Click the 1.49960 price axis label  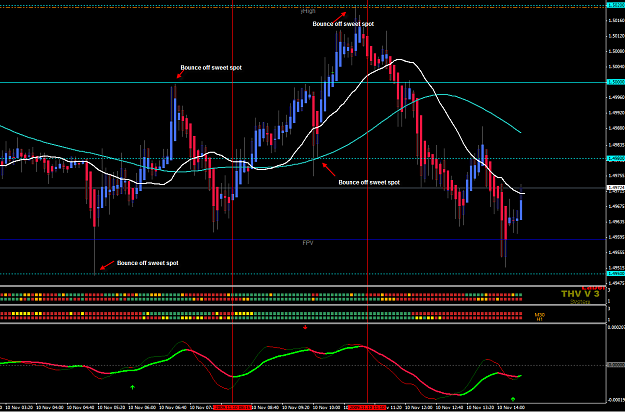click(616, 97)
